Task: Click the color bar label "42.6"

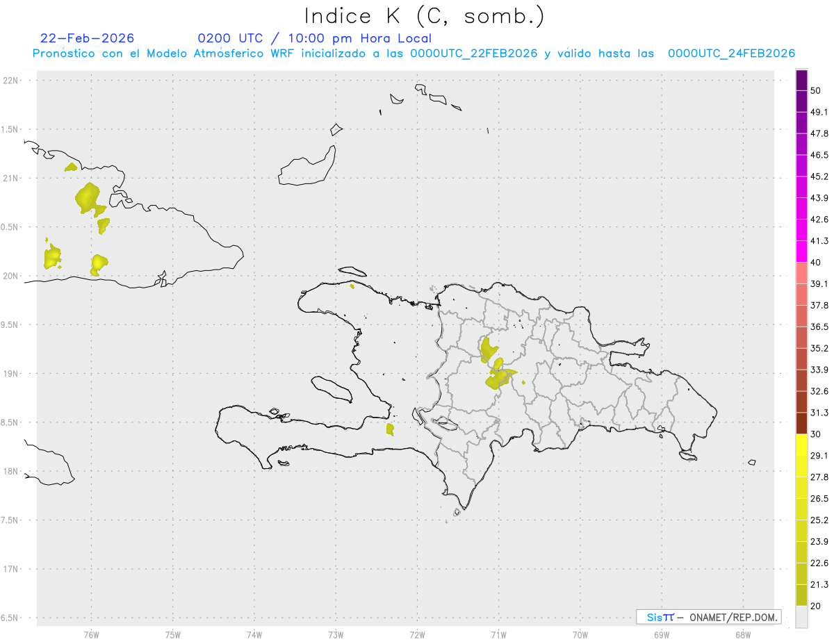Action: click(820, 220)
